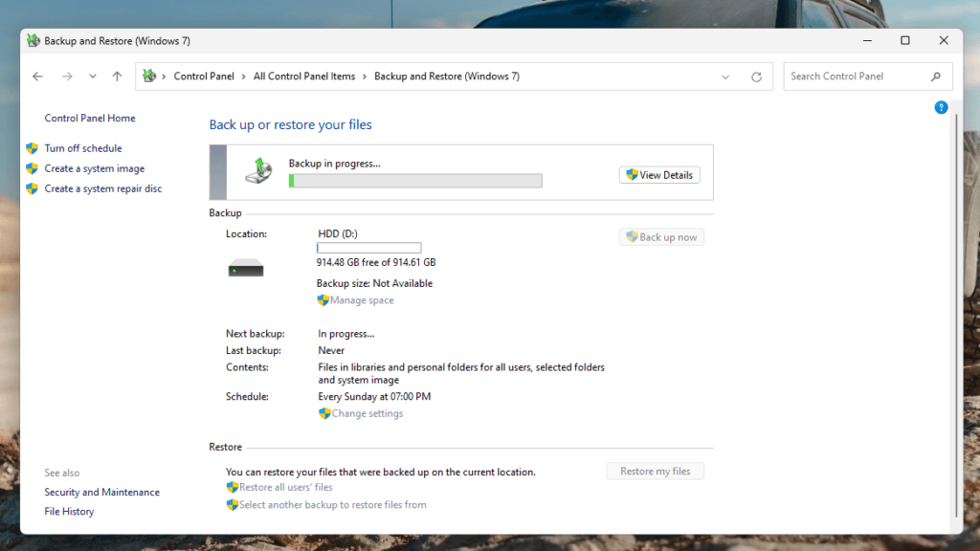Select '914.48 GB free of 914.61 GB' text
The width and height of the screenshot is (980, 551).
[375, 262]
